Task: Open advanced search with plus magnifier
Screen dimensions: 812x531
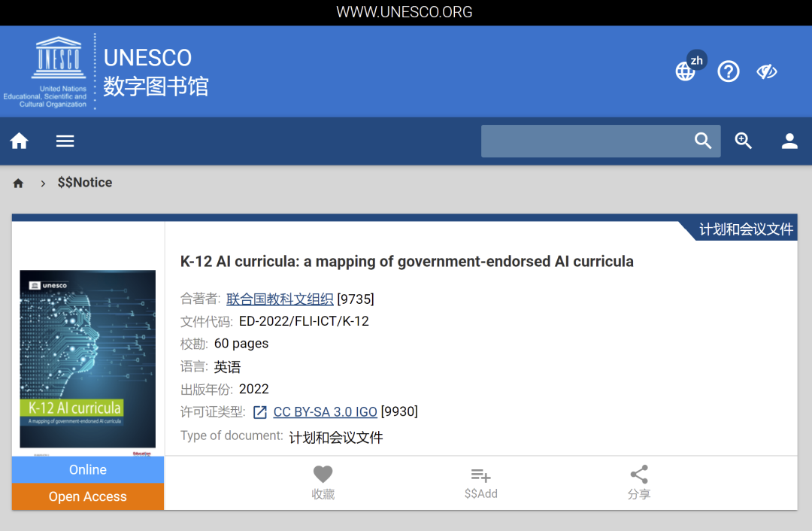Action: pyautogui.click(x=744, y=141)
